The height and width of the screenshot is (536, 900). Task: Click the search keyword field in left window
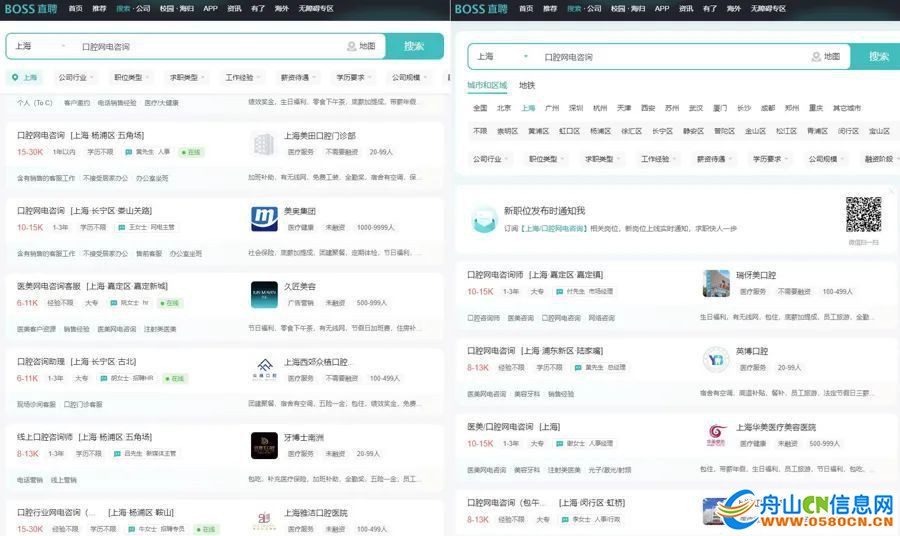(200, 46)
